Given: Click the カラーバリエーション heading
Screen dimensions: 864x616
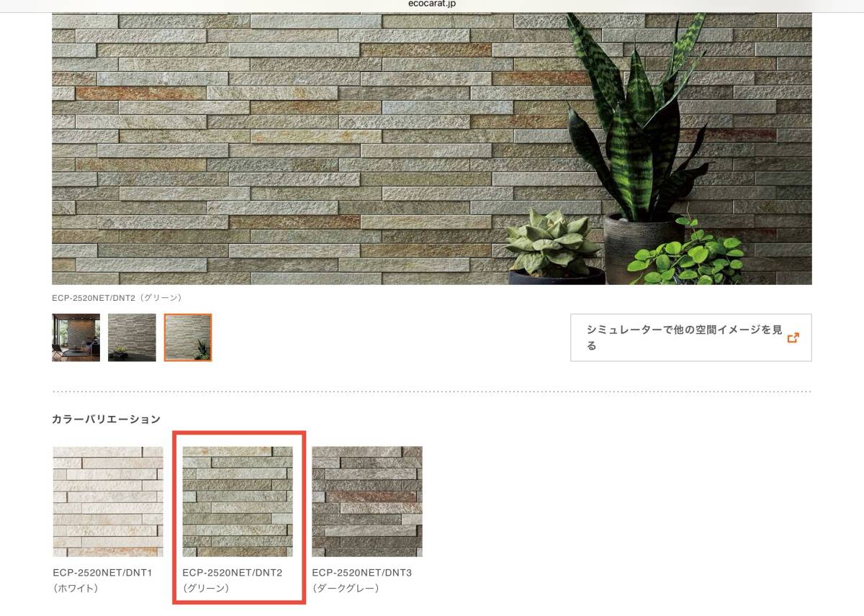Looking at the screenshot, I should point(106,419).
